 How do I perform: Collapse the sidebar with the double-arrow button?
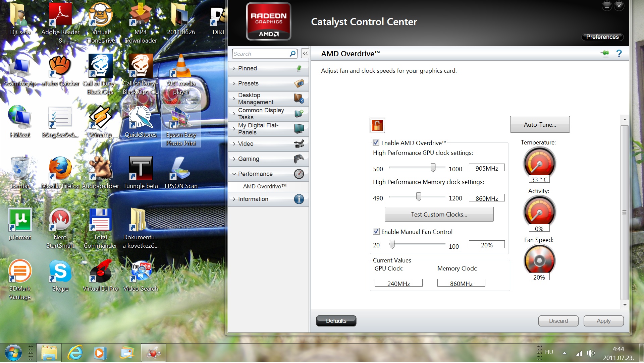pos(305,53)
